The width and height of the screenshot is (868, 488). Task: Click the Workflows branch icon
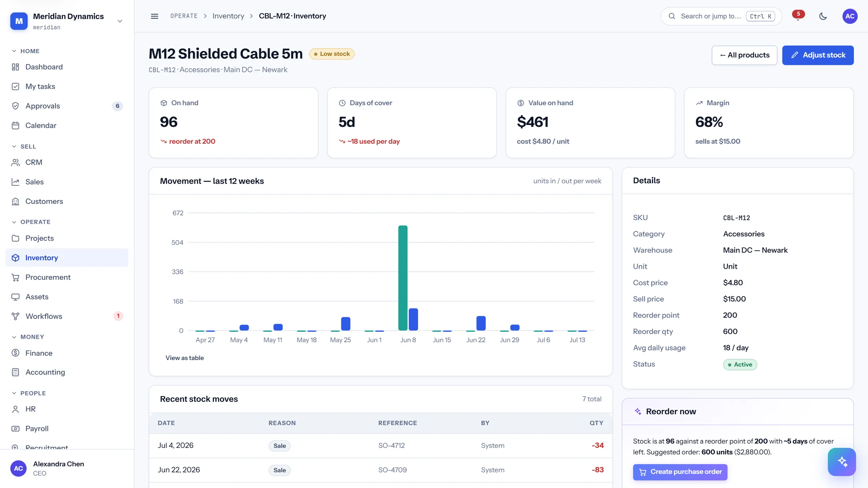click(x=15, y=316)
